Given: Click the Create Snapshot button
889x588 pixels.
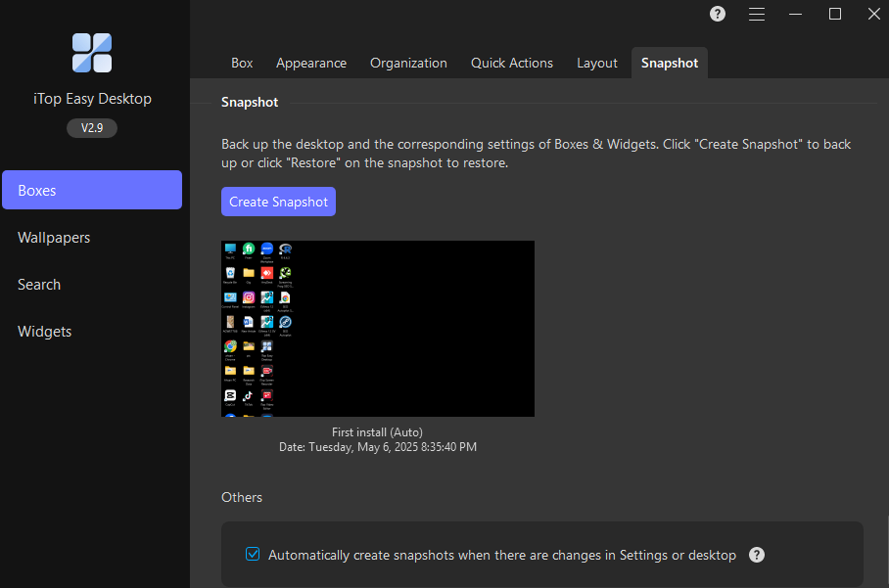Looking at the screenshot, I should (x=278, y=202).
